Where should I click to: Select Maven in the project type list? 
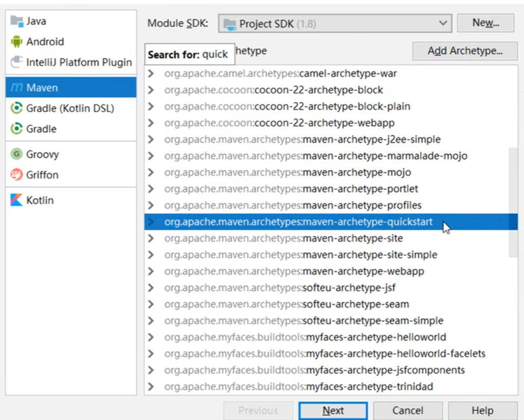coord(71,88)
